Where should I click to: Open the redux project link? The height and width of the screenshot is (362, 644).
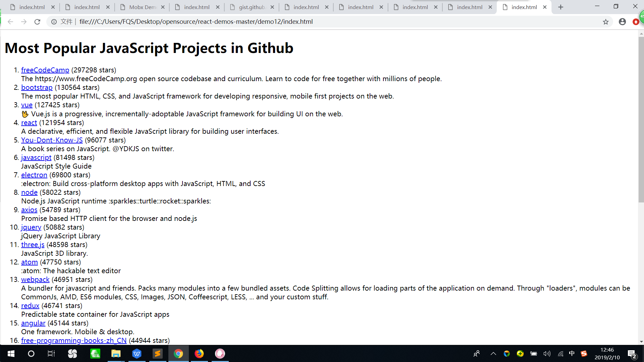(x=30, y=306)
